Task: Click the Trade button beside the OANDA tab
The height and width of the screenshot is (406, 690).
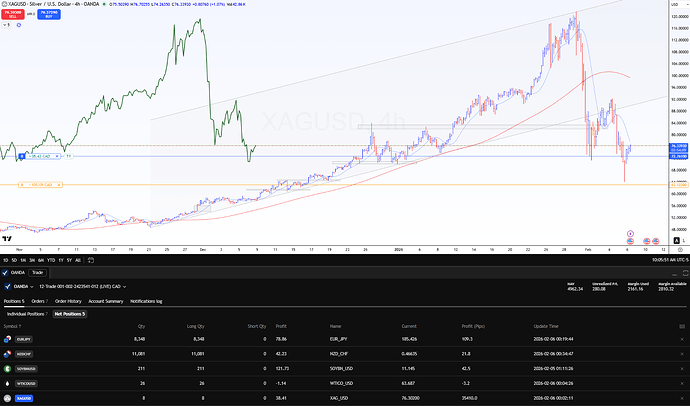Action: (x=37, y=273)
